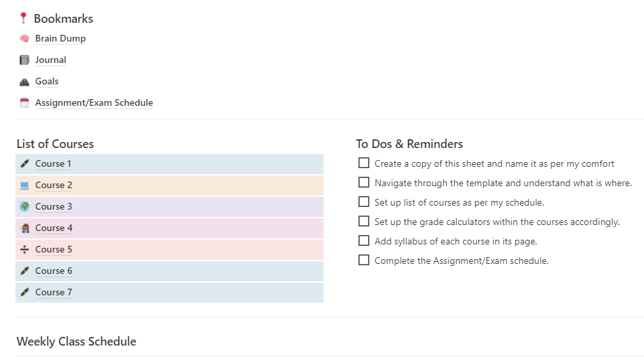Tick 'Add syllabus of each course' checkbox
Image resolution: width=644 pixels, height=363 pixels.
(x=364, y=240)
